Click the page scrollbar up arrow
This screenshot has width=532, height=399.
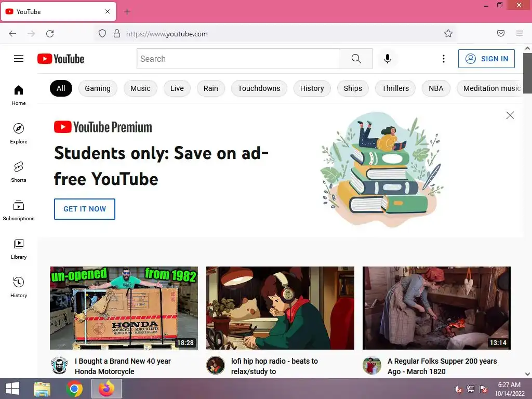[x=528, y=48]
